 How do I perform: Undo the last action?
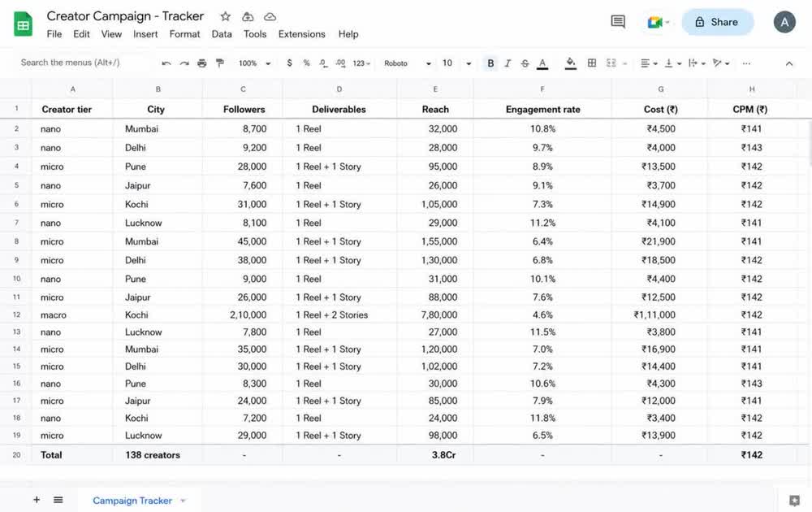[166, 63]
